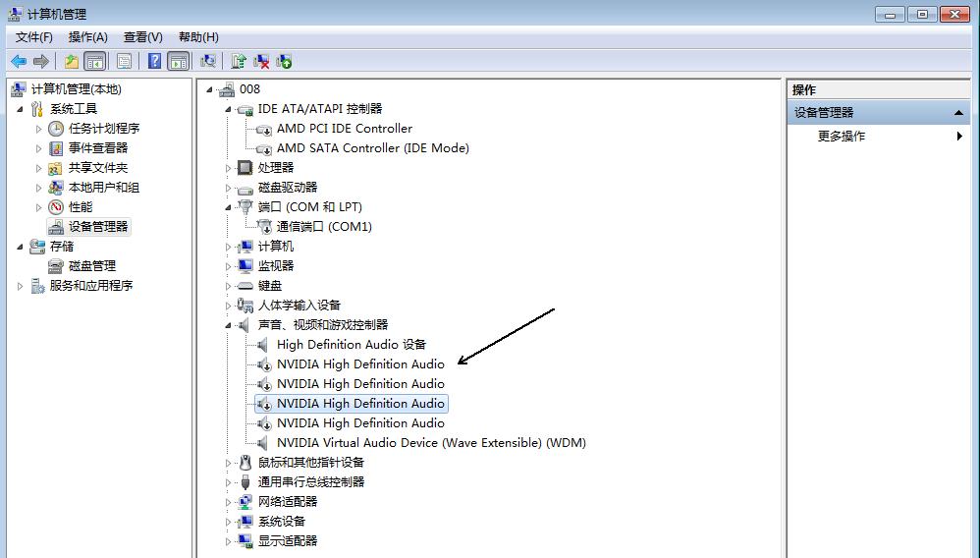Open the 查看(V) menu

pyautogui.click(x=143, y=37)
